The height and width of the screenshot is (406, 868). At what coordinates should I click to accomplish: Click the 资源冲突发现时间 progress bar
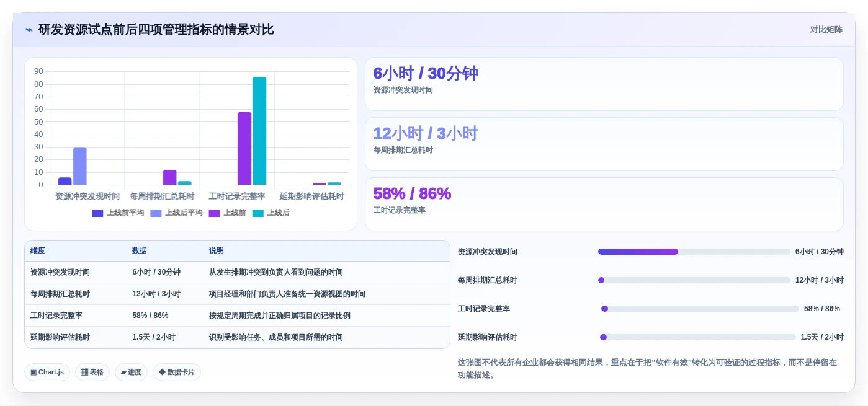tap(694, 252)
